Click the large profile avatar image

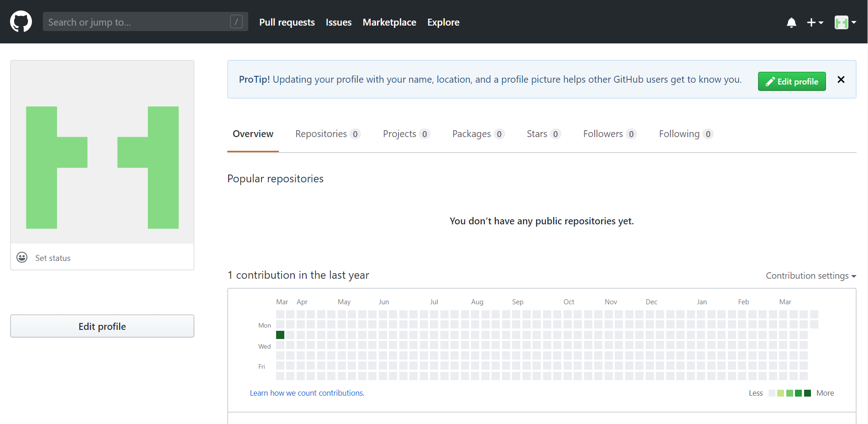pyautogui.click(x=102, y=152)
